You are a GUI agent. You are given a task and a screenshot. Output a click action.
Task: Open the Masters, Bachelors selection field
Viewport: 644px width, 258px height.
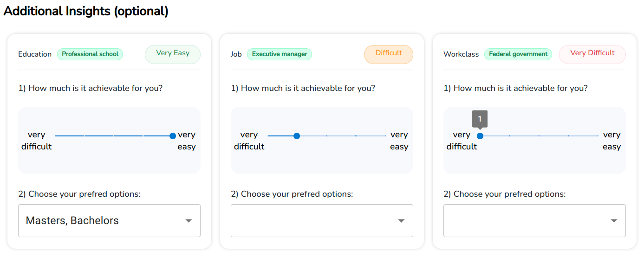click(109, 221)
